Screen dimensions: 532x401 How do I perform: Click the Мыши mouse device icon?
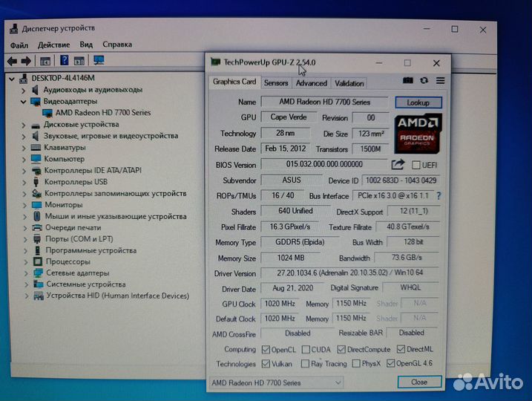(37, 216)
